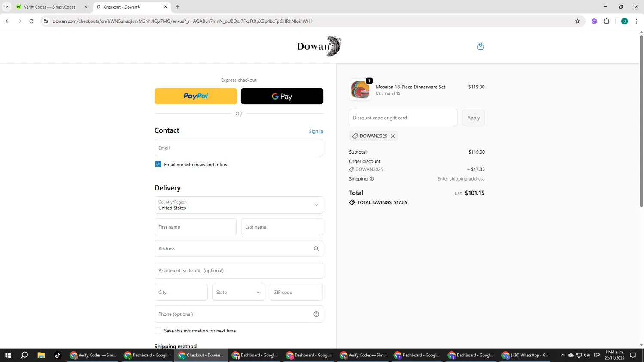Select the Checkout - Dowan tab
644x362 pixels.
129,7
